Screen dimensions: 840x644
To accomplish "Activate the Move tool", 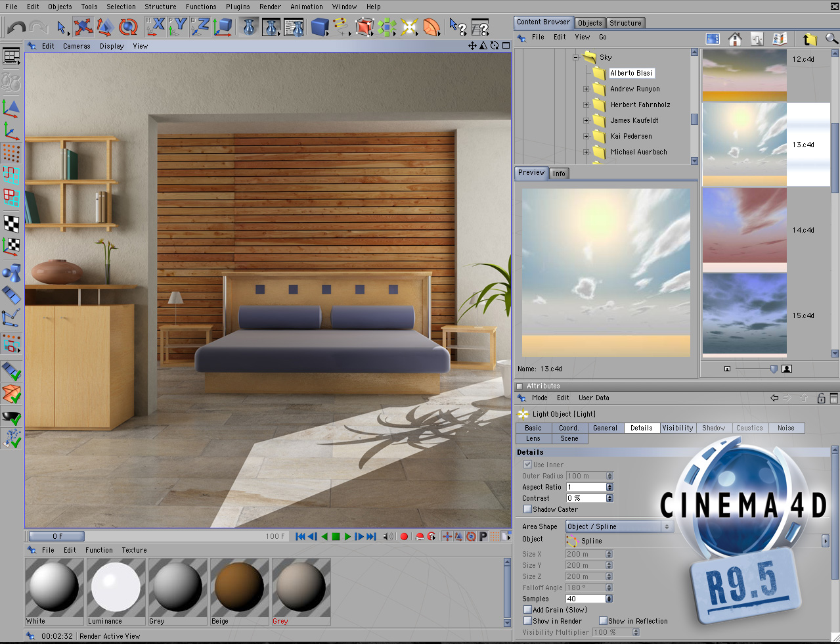I will [83, 27].
